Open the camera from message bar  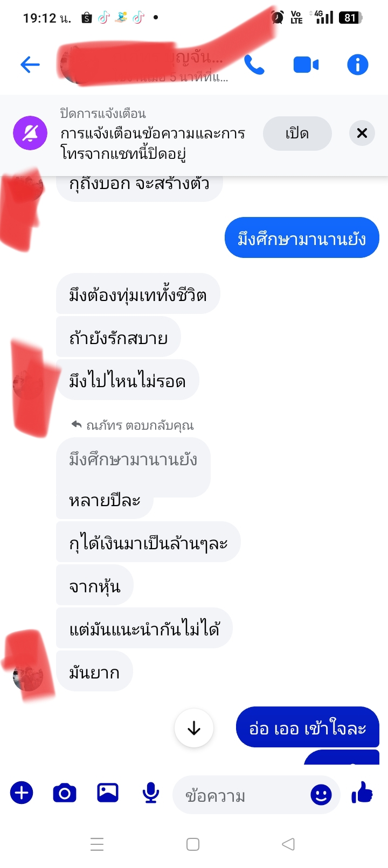tap(65, 793)
